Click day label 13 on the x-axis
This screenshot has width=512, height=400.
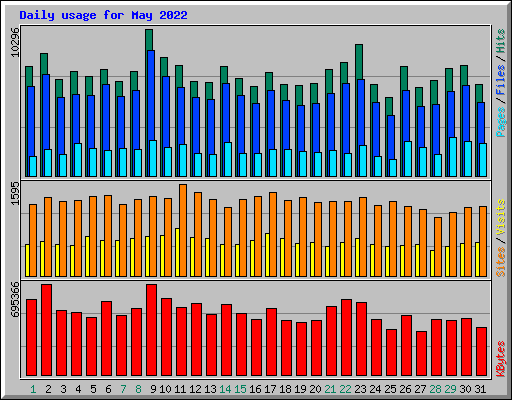(x=210, y=389)
